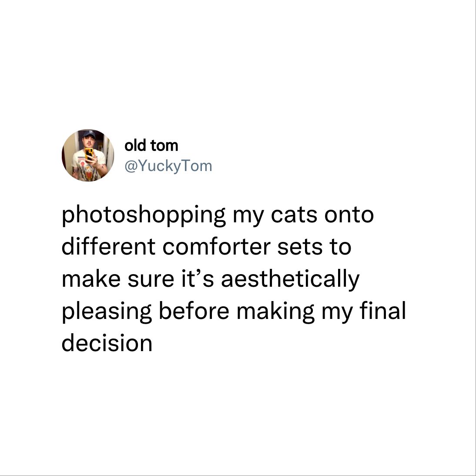Open old tom's profile picture
The height and width of the screenshot is (476, 476).
click(88, 155)
